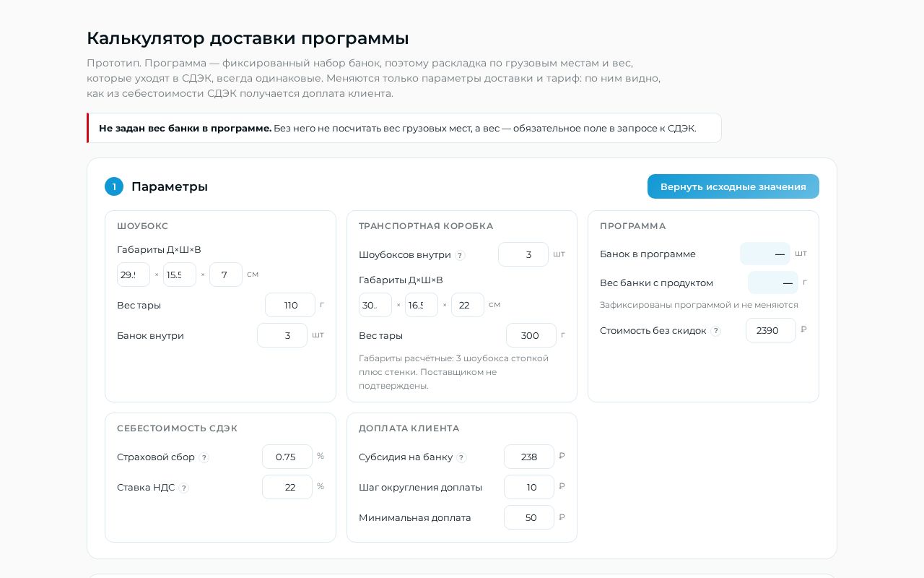Focus Транспортная коробка length field 30.
This screenshot has width=924, height=578.
point(375,305)
